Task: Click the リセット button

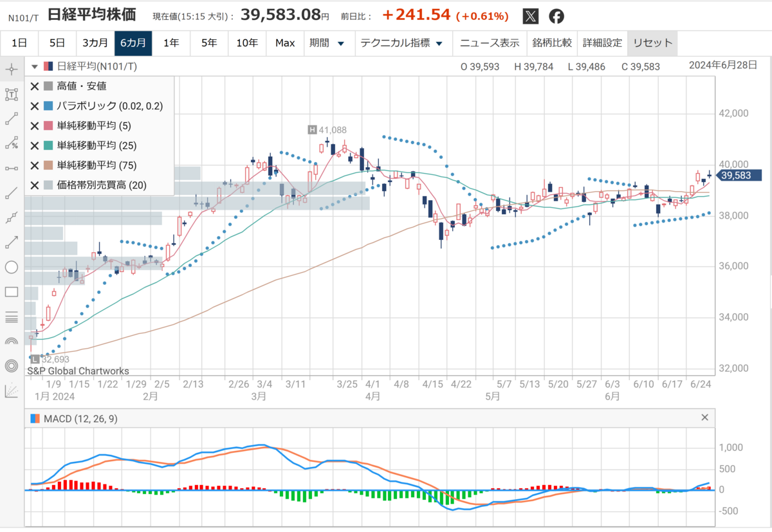Action: [652, 43]
